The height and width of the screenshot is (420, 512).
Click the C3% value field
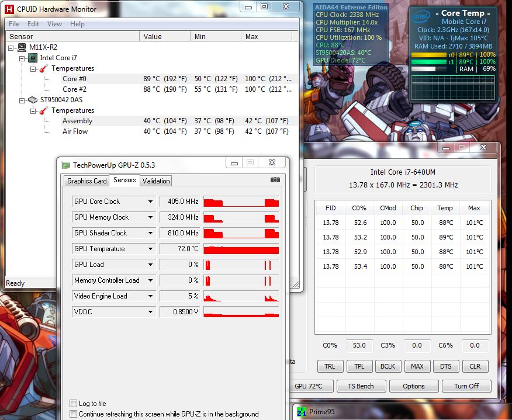pyautogui.click(x=417, y=345)
